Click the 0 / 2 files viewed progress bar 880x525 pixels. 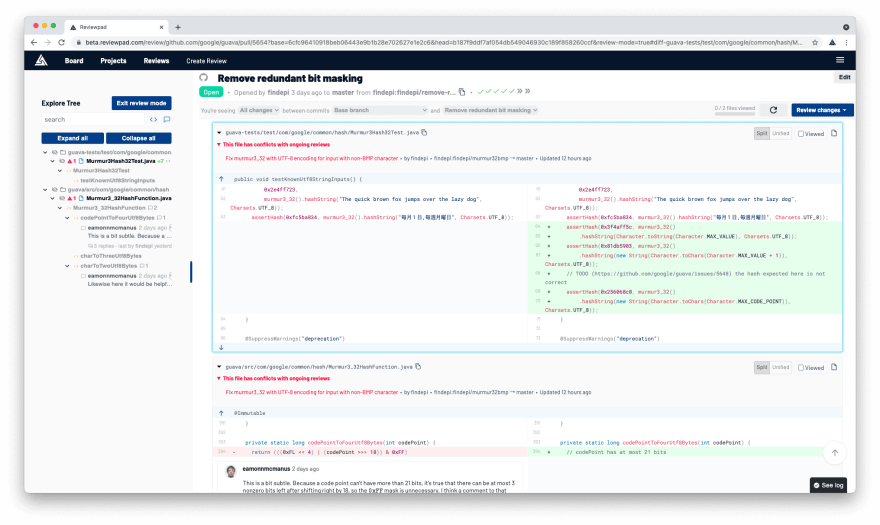point(735,113)
